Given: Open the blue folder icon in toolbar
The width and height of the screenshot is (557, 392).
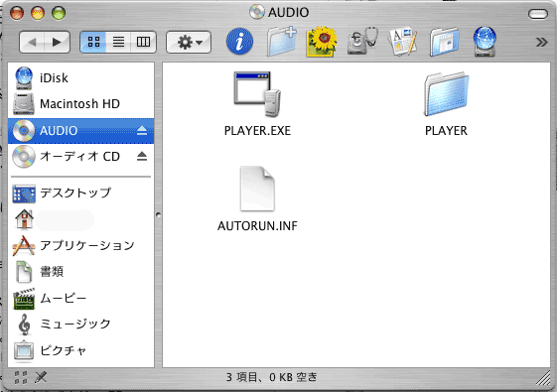Looking at the screenshot, I should (445, 42).
